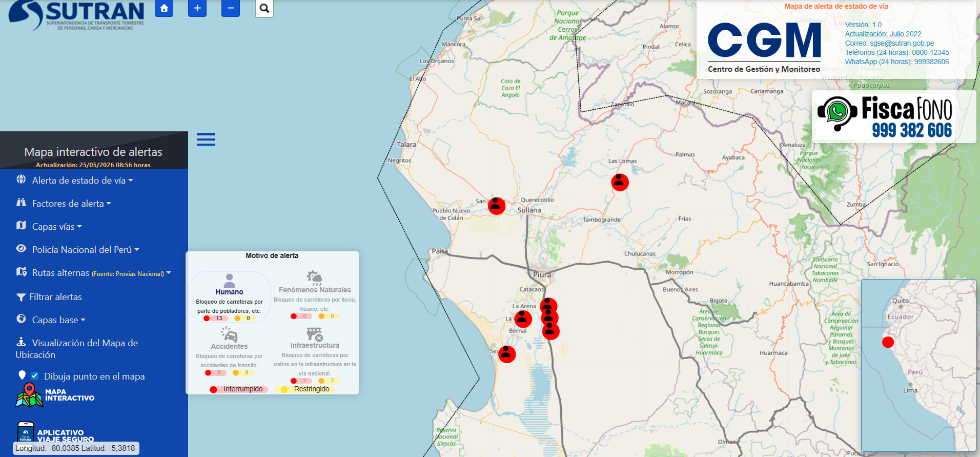Open Visualización del Mapa de Ubicación

coord(77,349)
